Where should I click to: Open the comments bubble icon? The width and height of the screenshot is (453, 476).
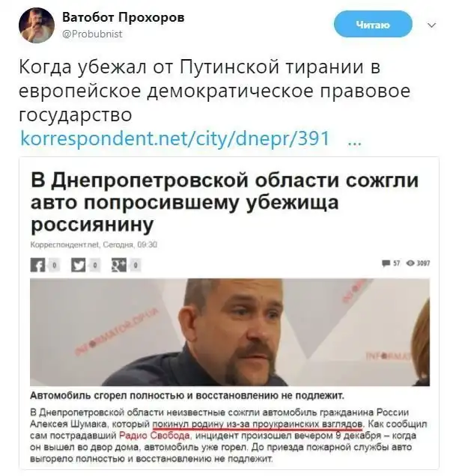pyautogui.click(x=386, y=263)
